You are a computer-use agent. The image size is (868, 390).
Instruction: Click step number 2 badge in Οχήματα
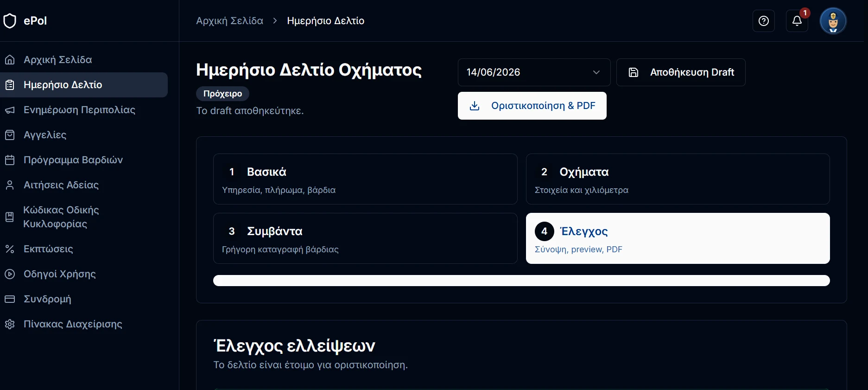coord(545,172)
